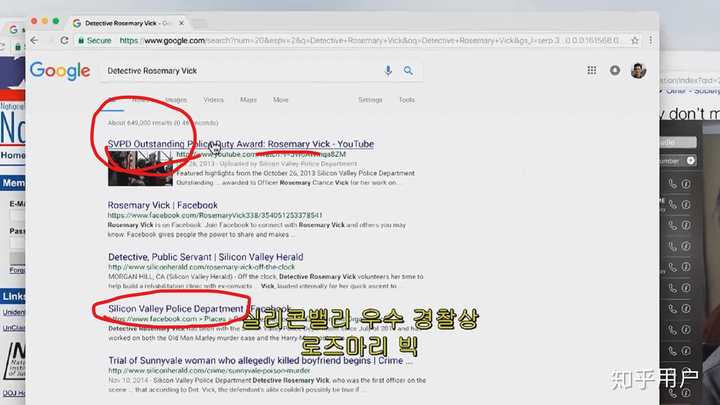Start voice search with the microphone icon
The width and height of the screenshot is (720, 405).
coord(388,71)
